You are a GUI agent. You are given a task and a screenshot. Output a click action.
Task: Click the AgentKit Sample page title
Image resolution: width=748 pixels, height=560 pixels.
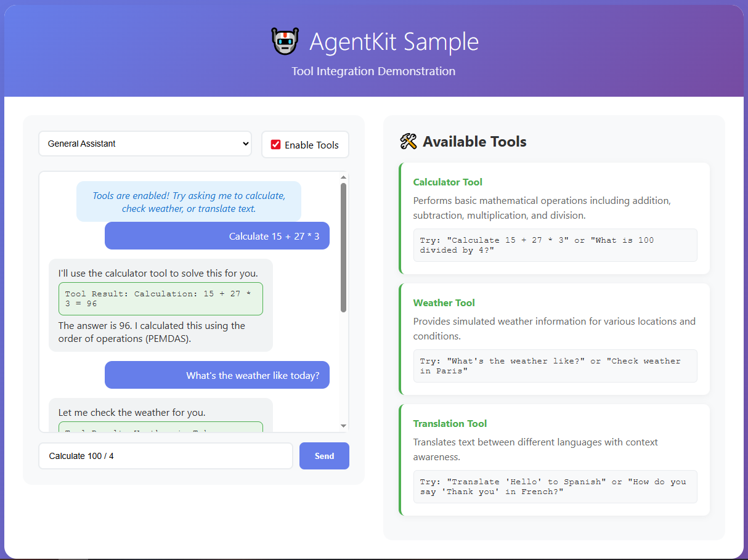(x=394, y=42)
